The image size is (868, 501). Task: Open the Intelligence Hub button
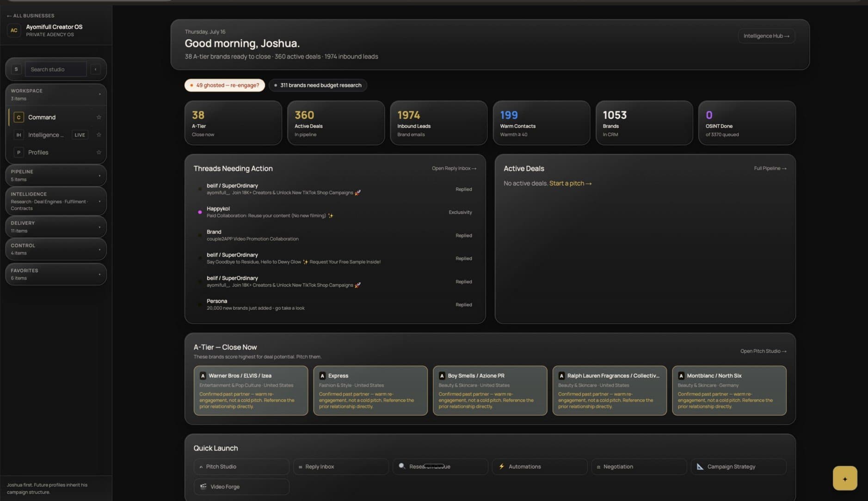(766, 36)
